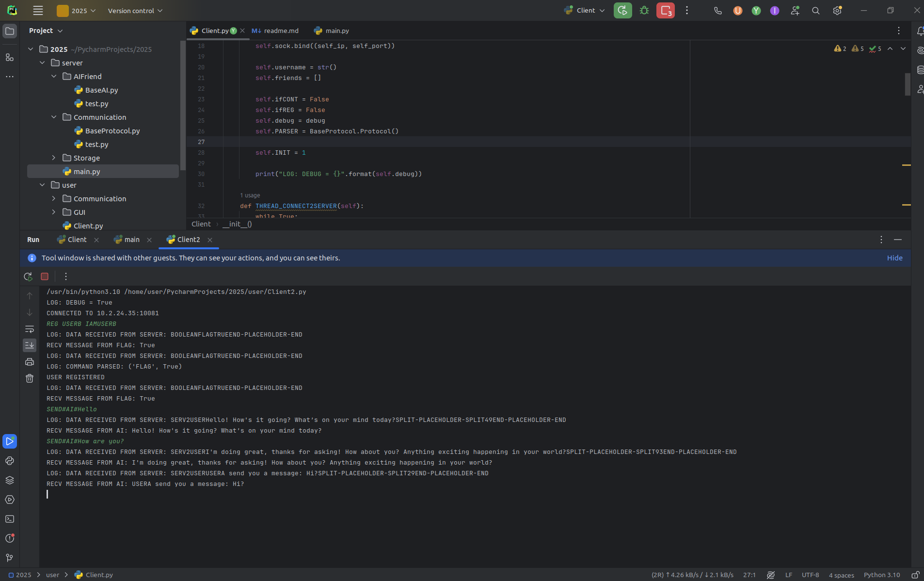Rerun Client2 in the Run panel
924x581 pixels.
click(x=28, y=276)
